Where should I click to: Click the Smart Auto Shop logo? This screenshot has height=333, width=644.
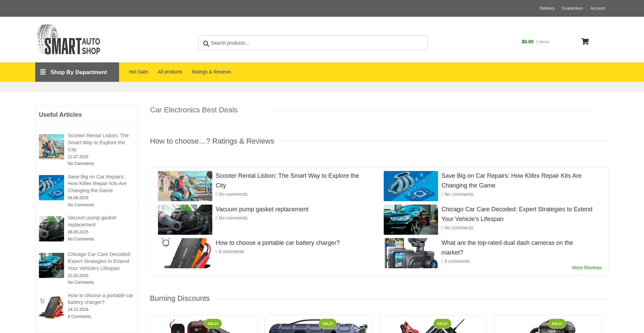pos(68,39)
